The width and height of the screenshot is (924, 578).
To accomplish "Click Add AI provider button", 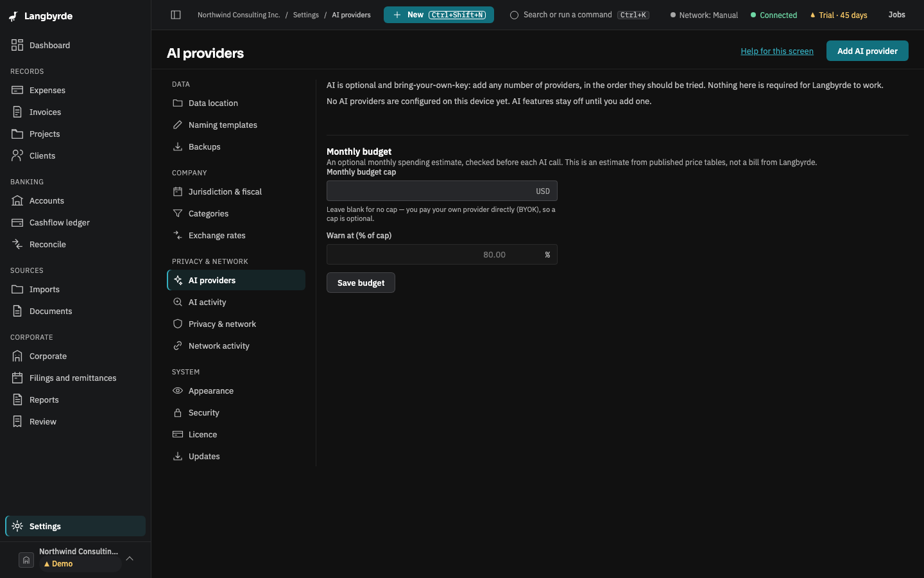I will (x=867, y=51).
